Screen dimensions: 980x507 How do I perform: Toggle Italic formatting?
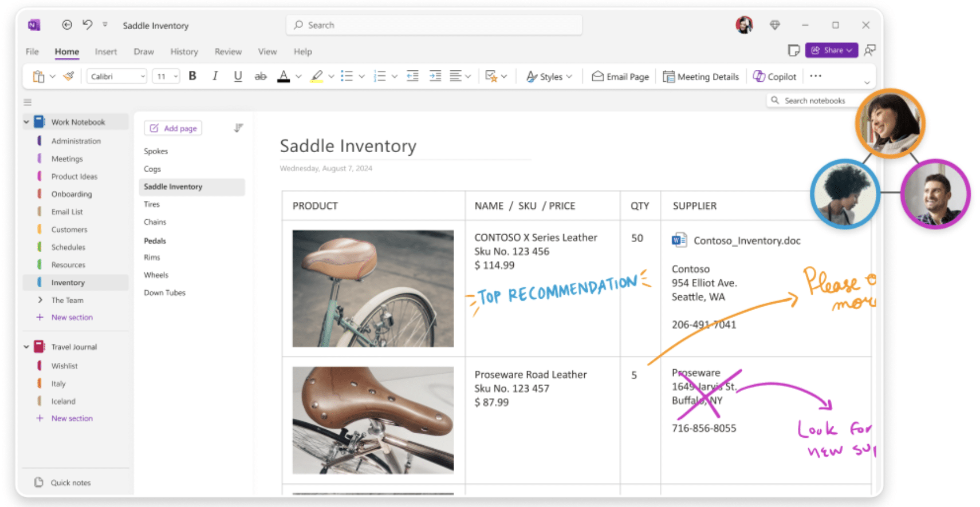click(215, 76)
